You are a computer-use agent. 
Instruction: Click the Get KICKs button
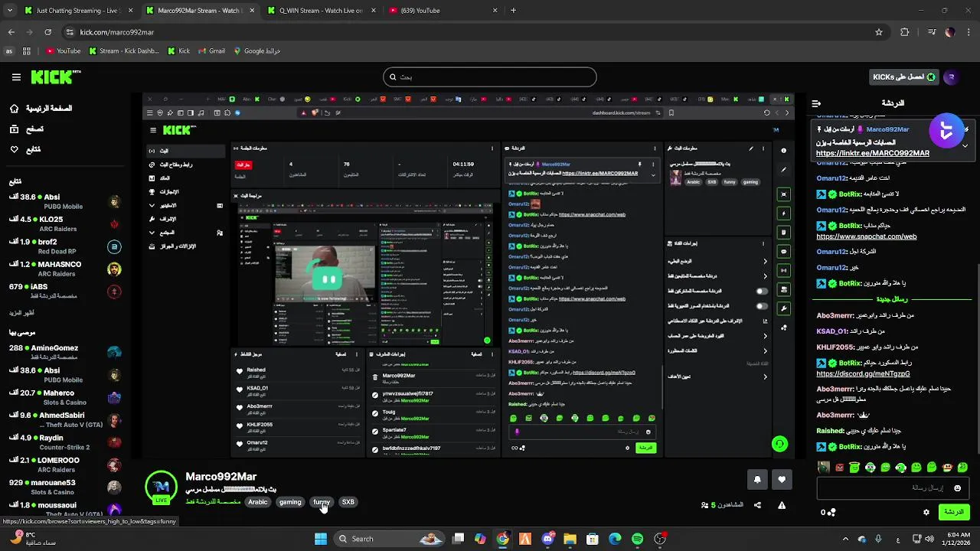click(x=904, y=77)
